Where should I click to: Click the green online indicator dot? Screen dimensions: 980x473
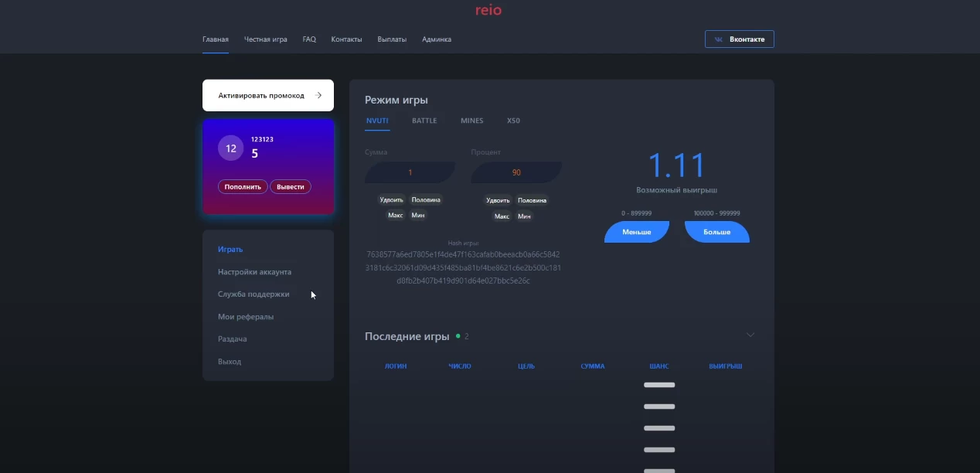pyautogui.click(x=458, y=336)
